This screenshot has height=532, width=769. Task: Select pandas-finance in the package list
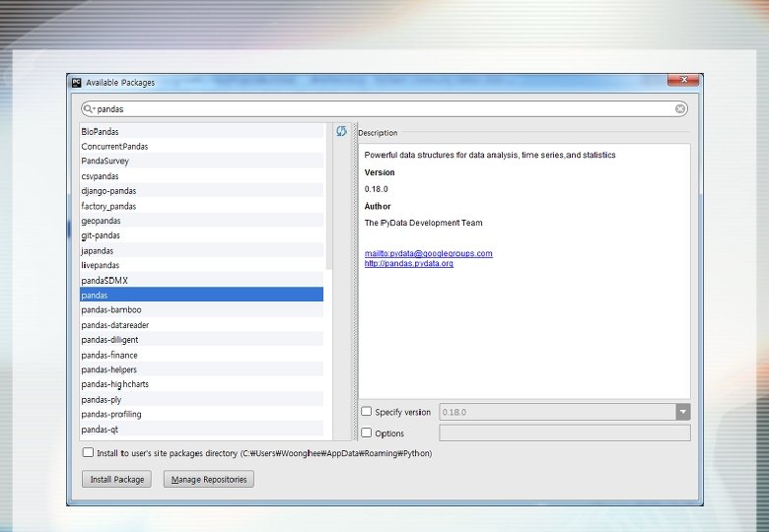[x=201, y=355]
